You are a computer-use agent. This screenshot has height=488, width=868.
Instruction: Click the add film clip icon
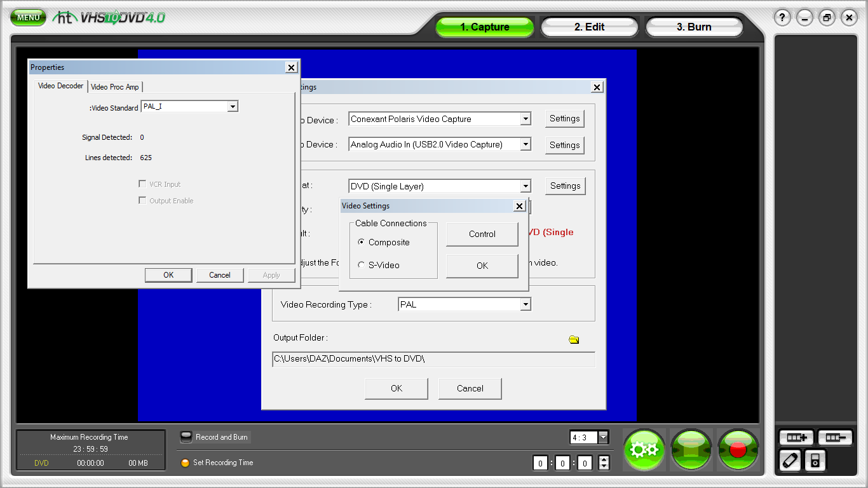pyautogui.click(x=797, y=437)
